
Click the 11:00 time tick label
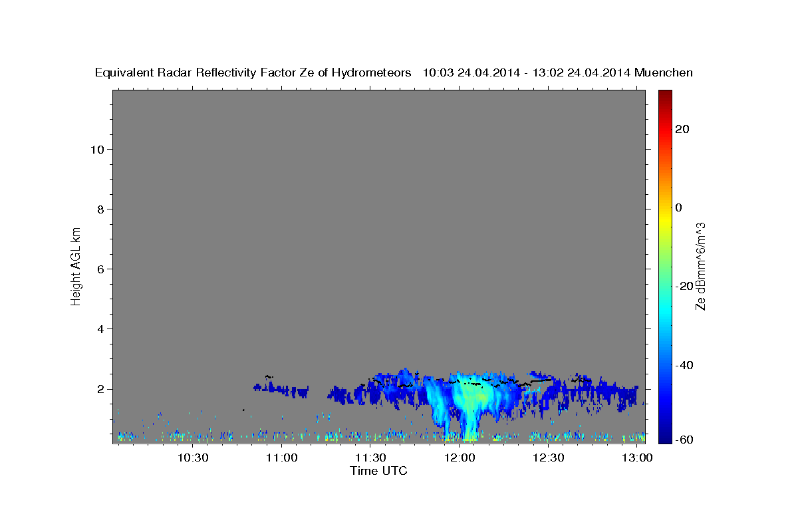click(281, 458)
